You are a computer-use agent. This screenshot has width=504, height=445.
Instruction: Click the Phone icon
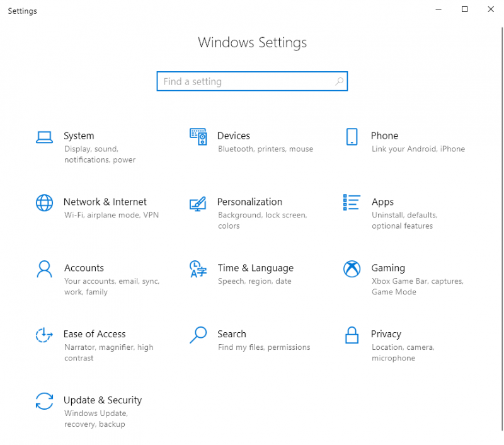click(352, 137)
